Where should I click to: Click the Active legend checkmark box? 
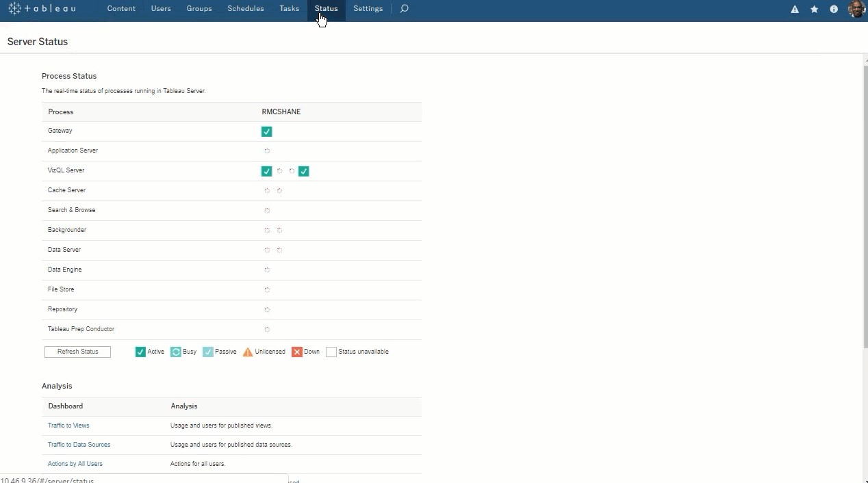click(x=140, y=352)
